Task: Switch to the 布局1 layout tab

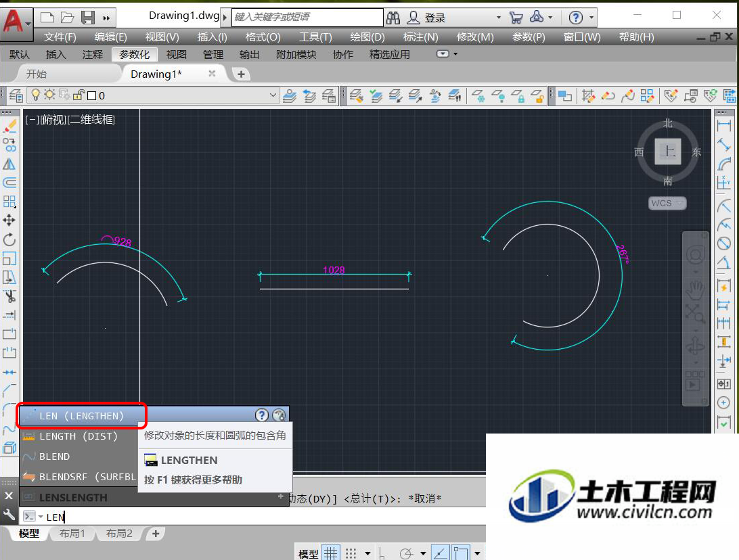Action: point(72,533)
